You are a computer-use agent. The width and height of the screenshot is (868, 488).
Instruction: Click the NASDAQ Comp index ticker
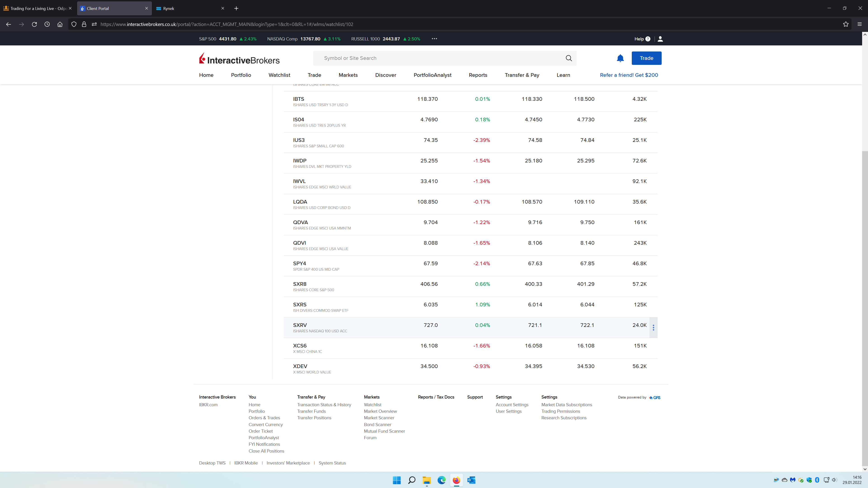point(304,39)
